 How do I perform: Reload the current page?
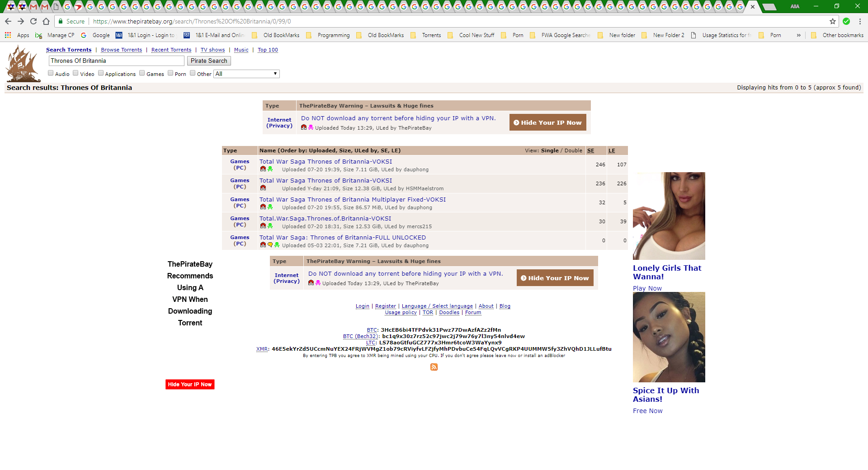click(33, 21)
